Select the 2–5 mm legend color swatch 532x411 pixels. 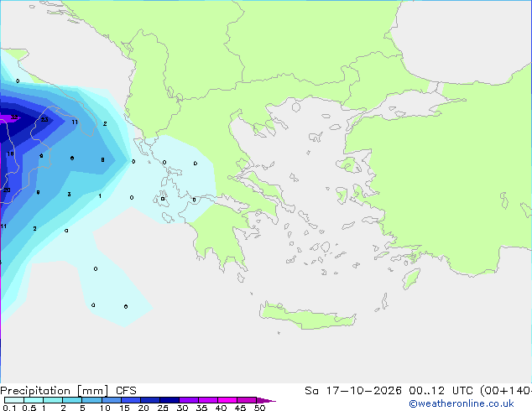[72, 400]
